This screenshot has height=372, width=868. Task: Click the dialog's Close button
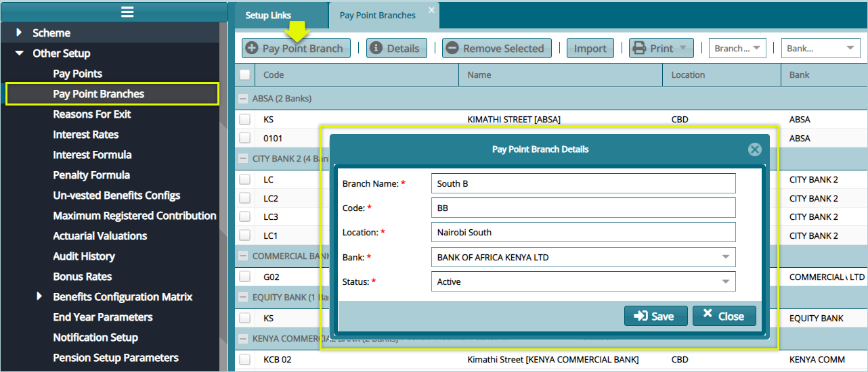(724, 316)
